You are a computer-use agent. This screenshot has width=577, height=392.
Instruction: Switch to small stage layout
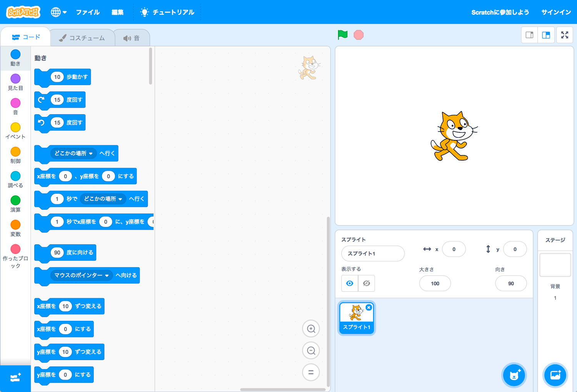(529, 35)
